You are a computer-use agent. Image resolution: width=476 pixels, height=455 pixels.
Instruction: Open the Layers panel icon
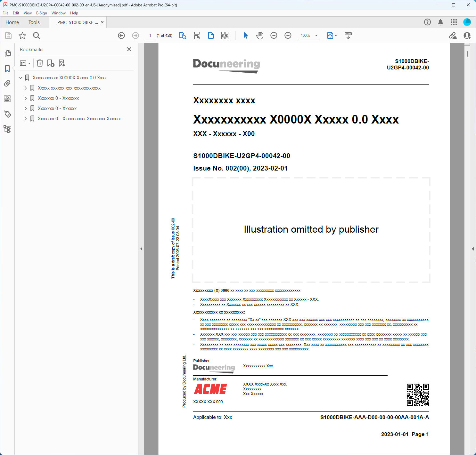(x=7, y=99)
